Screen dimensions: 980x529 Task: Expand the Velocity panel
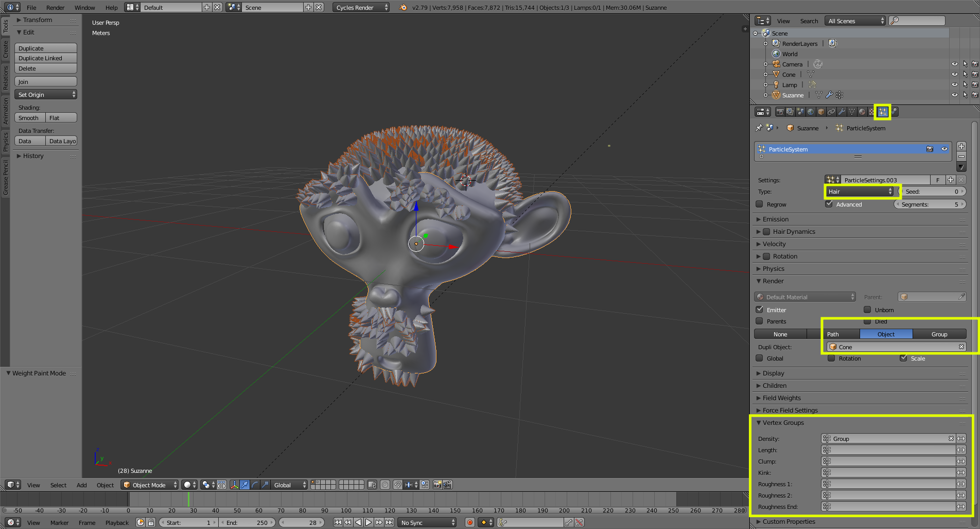(x=774, y=244)
